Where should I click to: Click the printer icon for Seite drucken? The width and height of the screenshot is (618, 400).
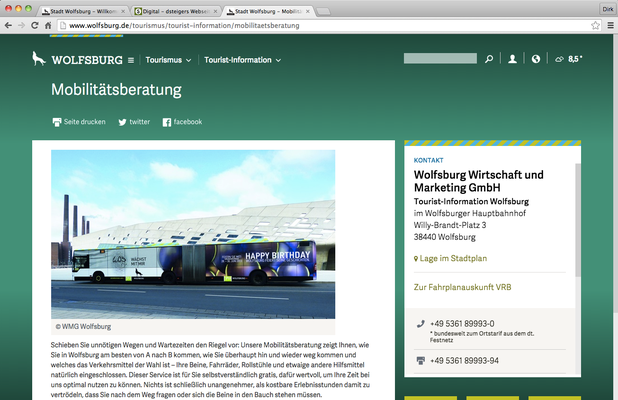(x=57, y=122)
